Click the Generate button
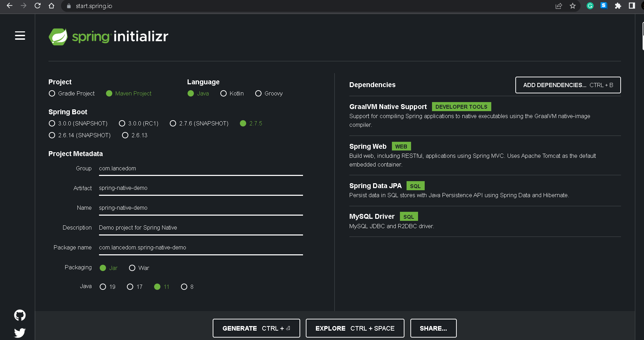Screen dimensions: 644x340 256,328
